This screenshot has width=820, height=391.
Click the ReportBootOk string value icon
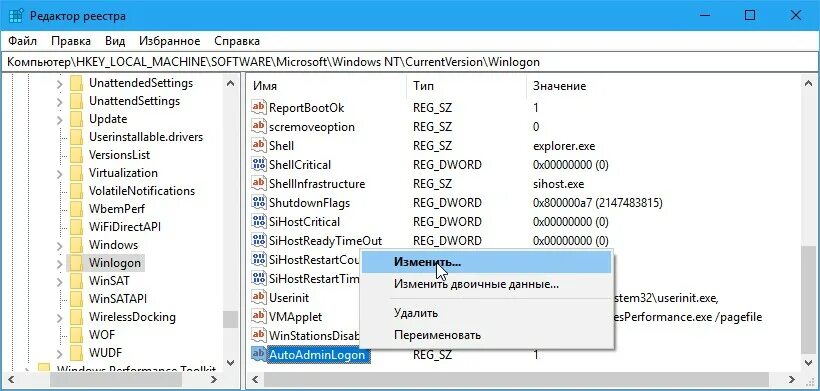point(259,108)
